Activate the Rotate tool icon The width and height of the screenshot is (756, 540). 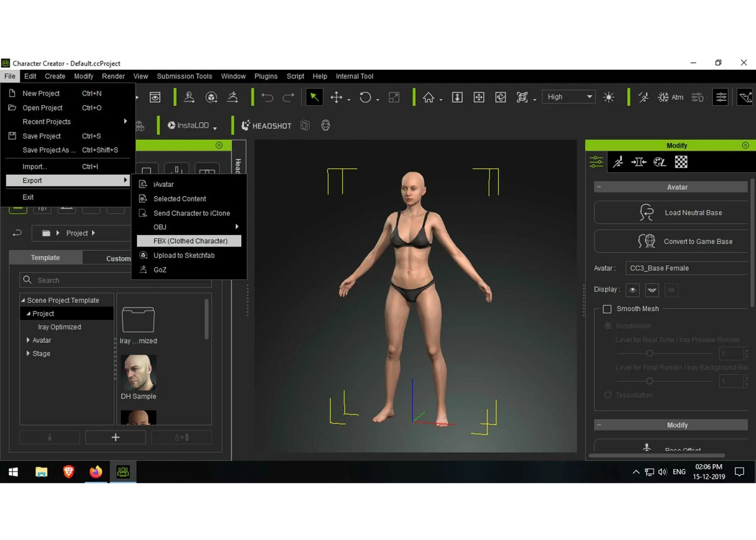coord(365,97)
